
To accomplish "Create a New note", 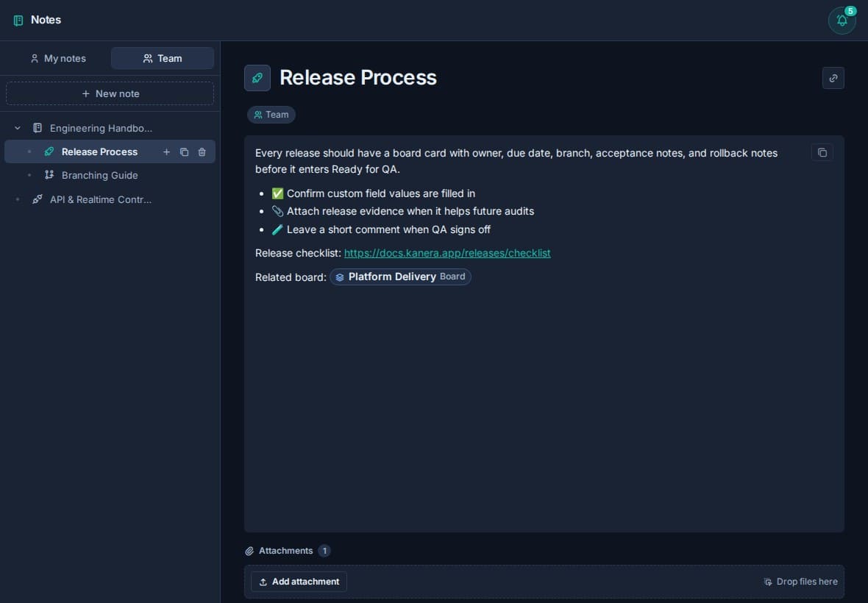I will (x=110, y=93).
